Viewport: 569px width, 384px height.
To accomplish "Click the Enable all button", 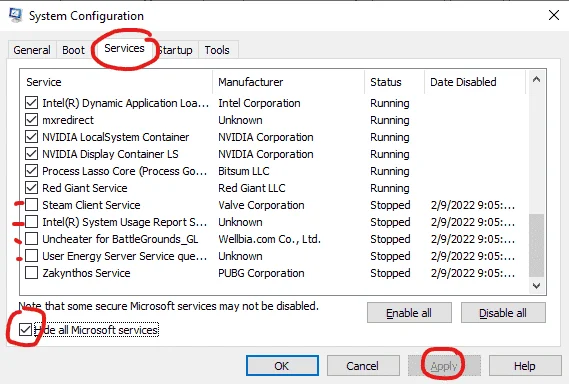I will 409,313.
